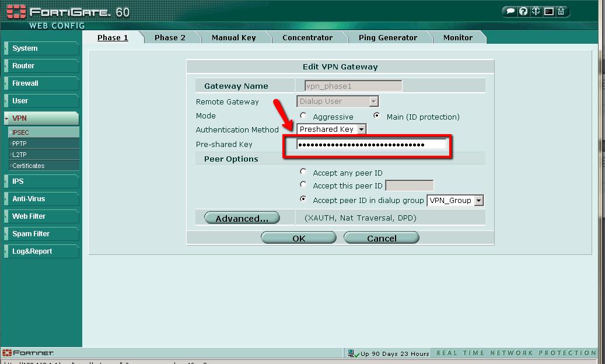Expand the Log&Report menu section
This screenshot has width=605, height=364.
(41, 251)
